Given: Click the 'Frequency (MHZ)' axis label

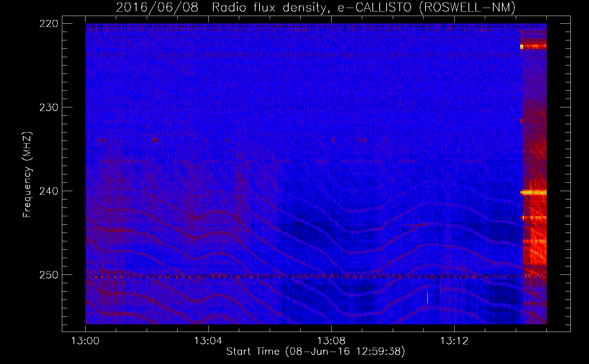Looking at the screenshot, I should 27,175.
